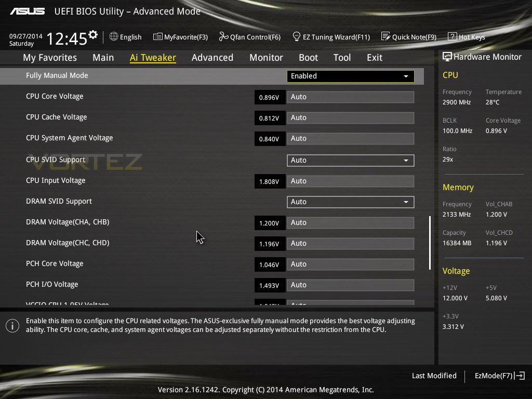This screenshot has width=532, height=399.
Task: Click the globe language icon
Action: pos(114,36)
